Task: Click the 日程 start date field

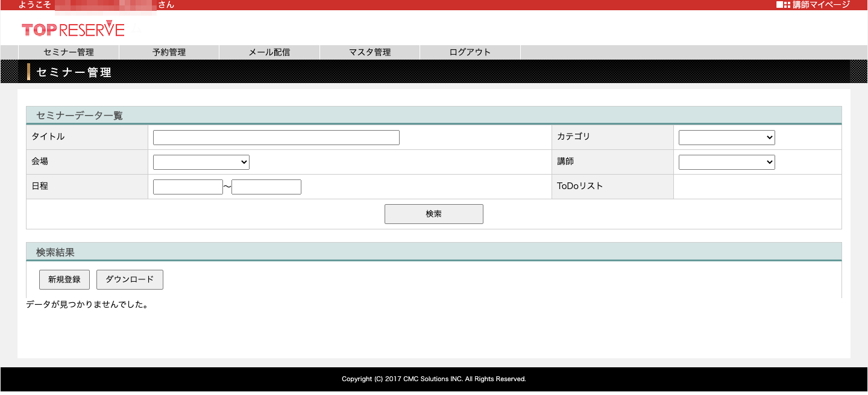Action: point(188,187)
